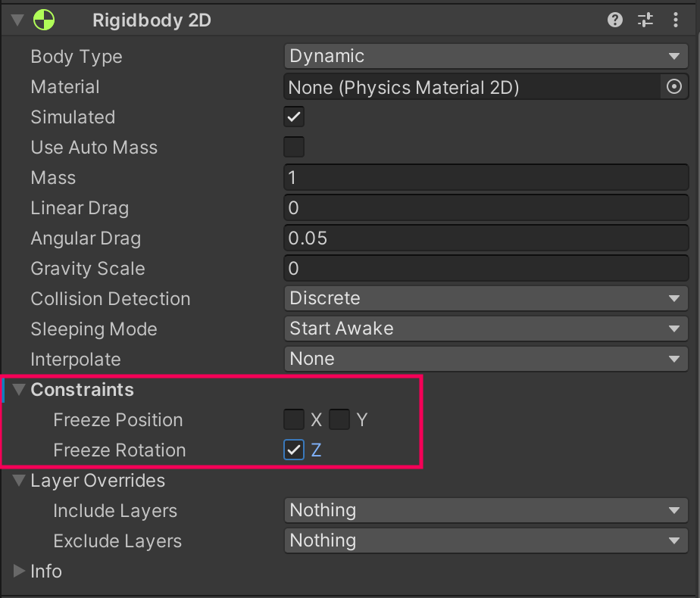Click the Gravity Scale input field
The width and height of the screenshot is (700, 598).
[x=486, y=269]
